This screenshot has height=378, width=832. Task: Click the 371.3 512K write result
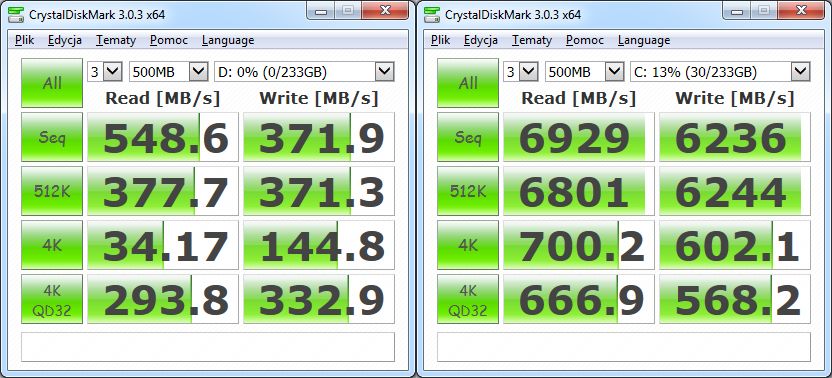coord(319,191)
